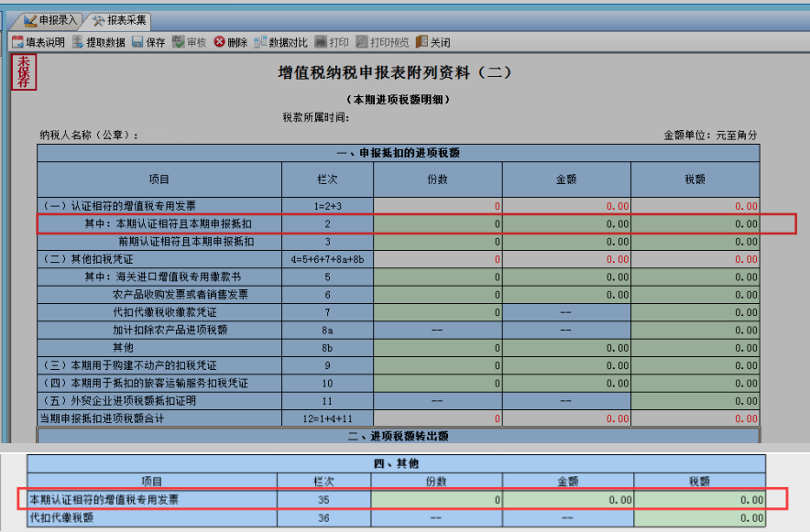Select 税额 cell for row 6 农产品收购发票
Screen dimensions: 810x532
pos(695,295)
